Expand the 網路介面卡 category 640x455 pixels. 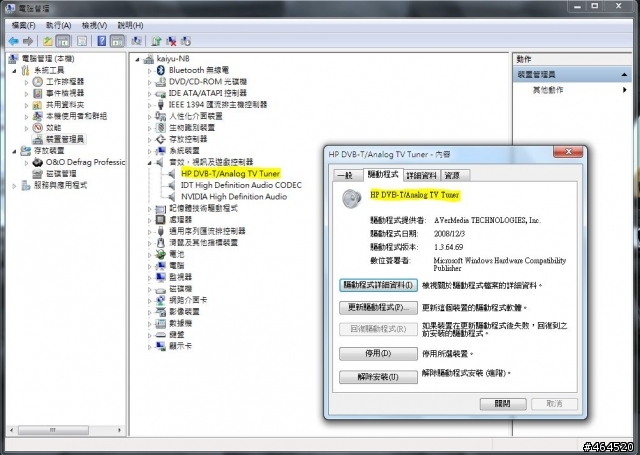pos(150,301)
